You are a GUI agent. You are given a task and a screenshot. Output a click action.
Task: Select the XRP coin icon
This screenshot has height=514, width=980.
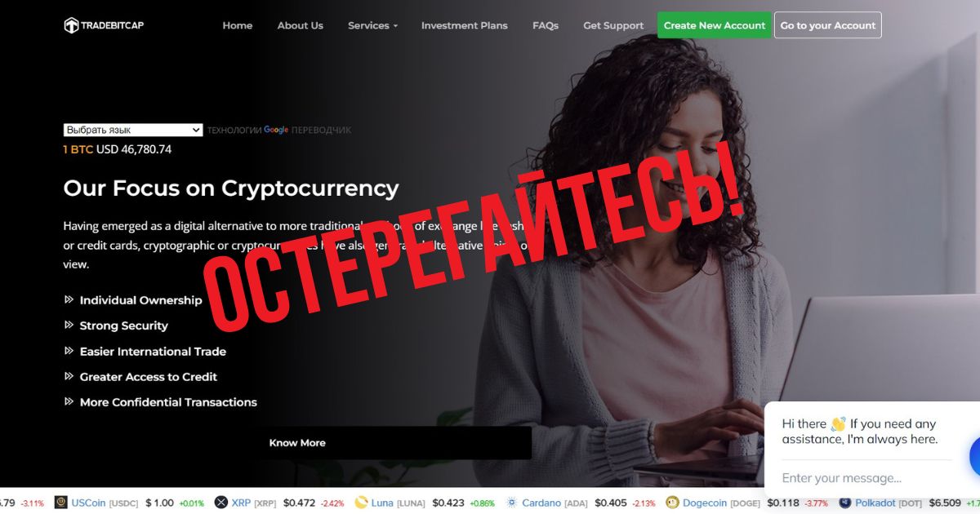[220, 503]
